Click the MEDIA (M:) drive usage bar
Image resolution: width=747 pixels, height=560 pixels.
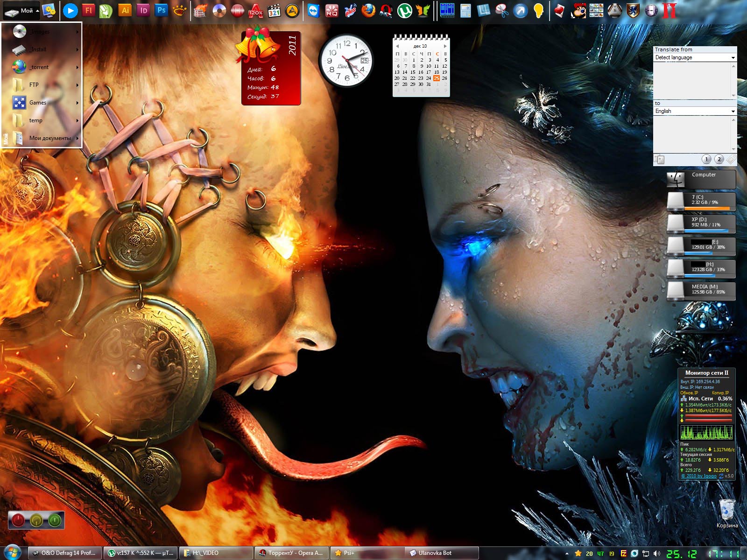[x=710, y=298]
